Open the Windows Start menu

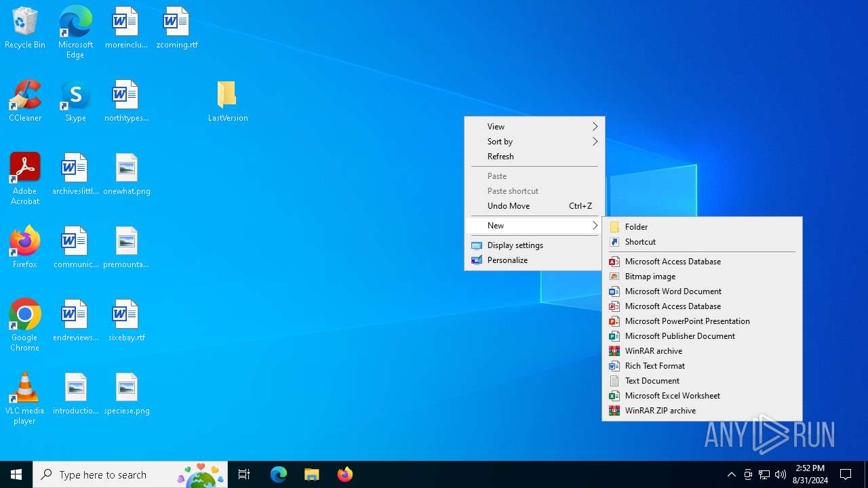click(x=16, y=474)
